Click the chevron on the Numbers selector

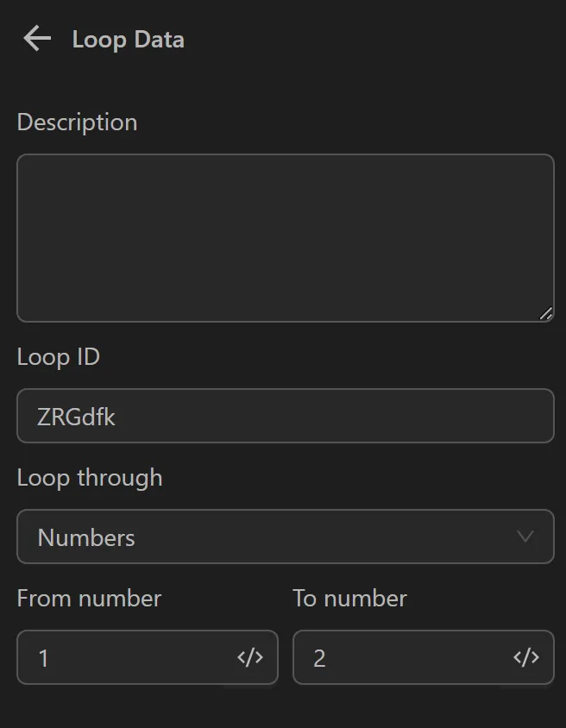click(526, 537)
